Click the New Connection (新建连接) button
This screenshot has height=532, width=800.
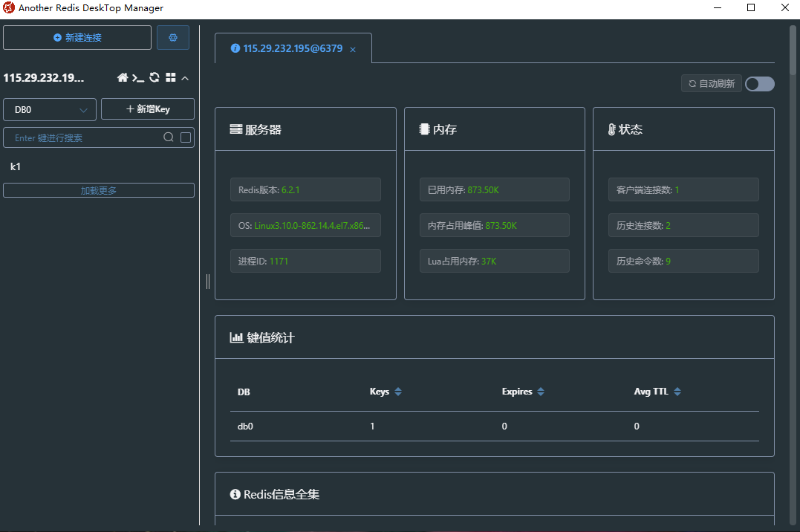(x=77, y=38)
